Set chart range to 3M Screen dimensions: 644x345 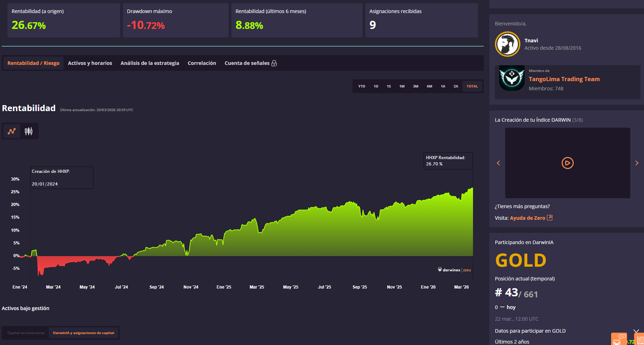tap(416, 86)
